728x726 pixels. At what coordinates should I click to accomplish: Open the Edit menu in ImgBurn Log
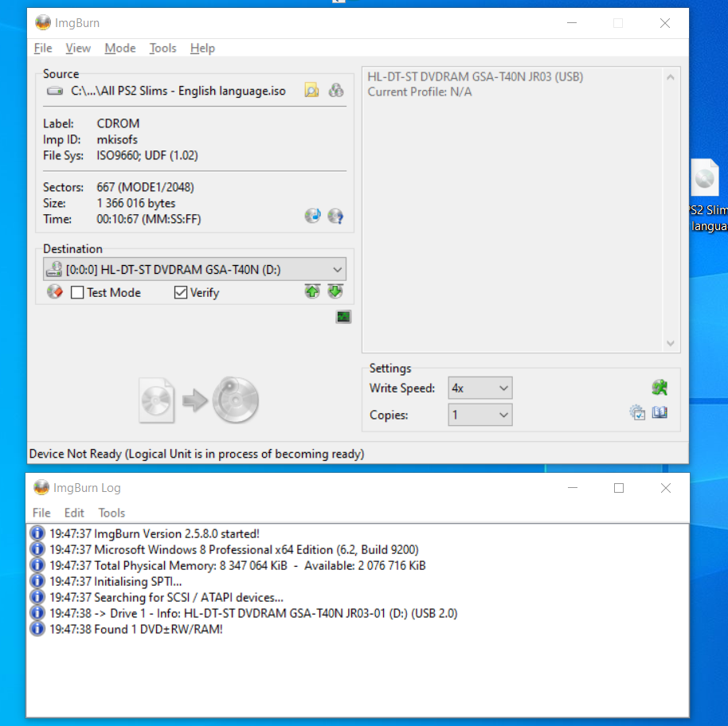74,513
